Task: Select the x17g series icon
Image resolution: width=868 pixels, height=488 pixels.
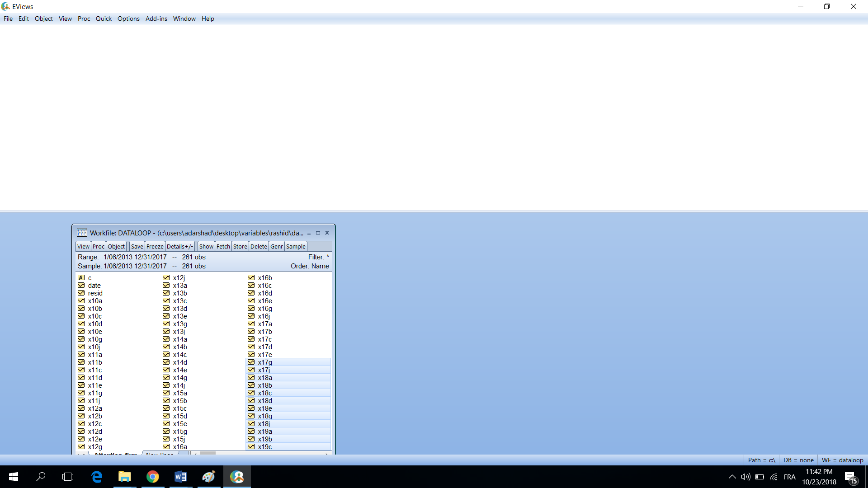Action: click(251, 362)
